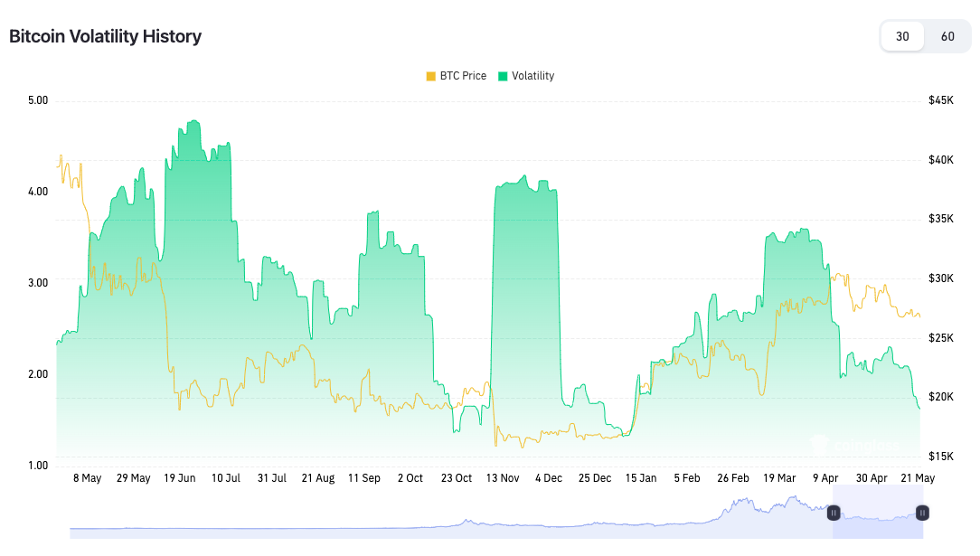Click the 21 Aug x-axis label
The width and height of the screenshot is (980, 556).
tap(318, 478)
